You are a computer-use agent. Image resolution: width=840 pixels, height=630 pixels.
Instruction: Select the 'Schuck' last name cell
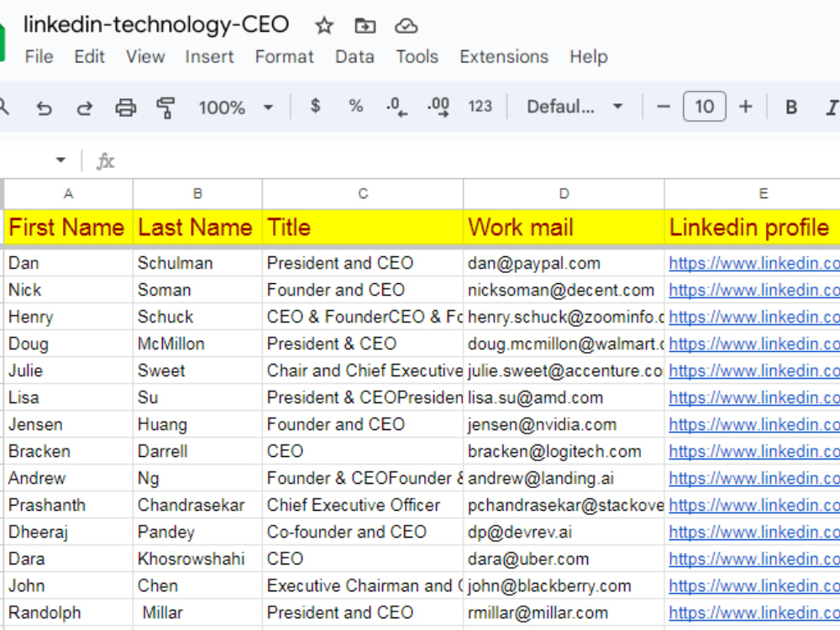click(197, 317)
